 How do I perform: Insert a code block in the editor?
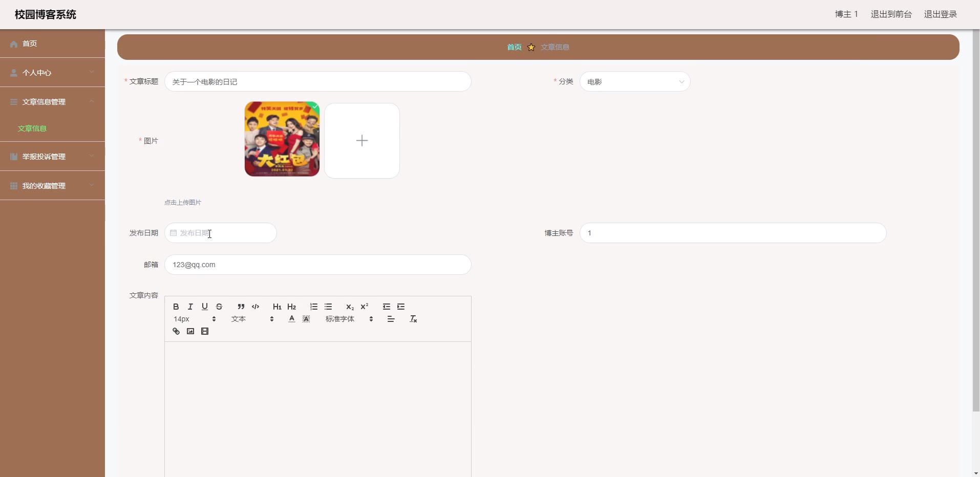coord(255,307)
